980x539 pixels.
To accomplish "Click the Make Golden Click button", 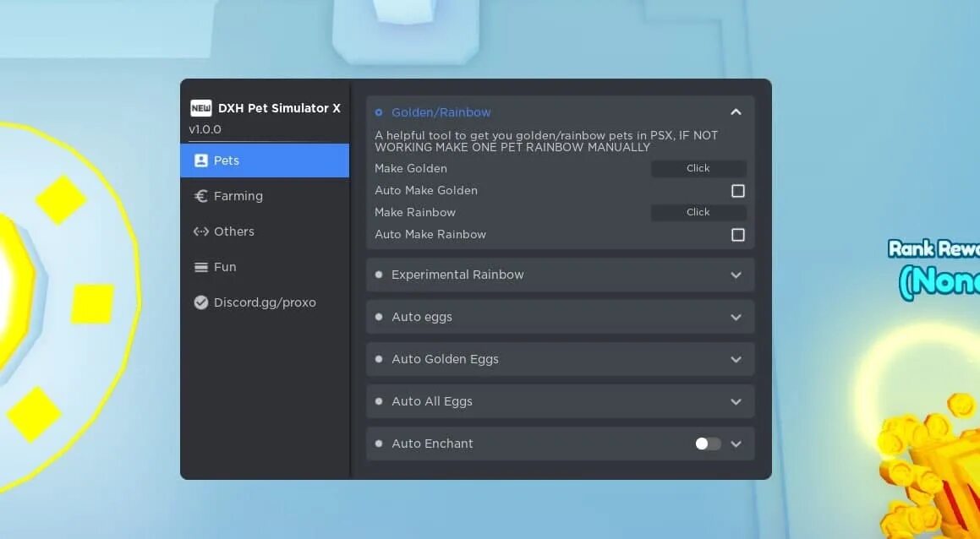I will pyautogui.click(x=698, y=169).
